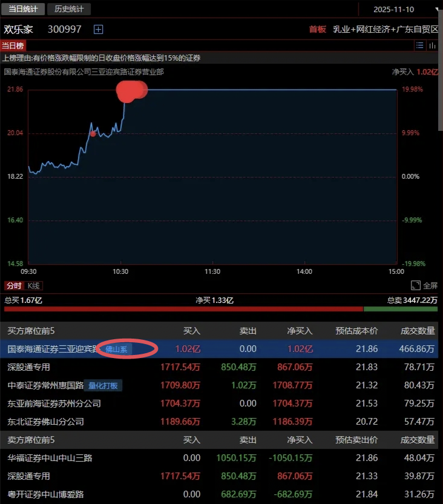Select seller row 粤开证券中山博爱路
Viewport: 443px width, 504px height.
pyautogui.click(x=219, y=494)
